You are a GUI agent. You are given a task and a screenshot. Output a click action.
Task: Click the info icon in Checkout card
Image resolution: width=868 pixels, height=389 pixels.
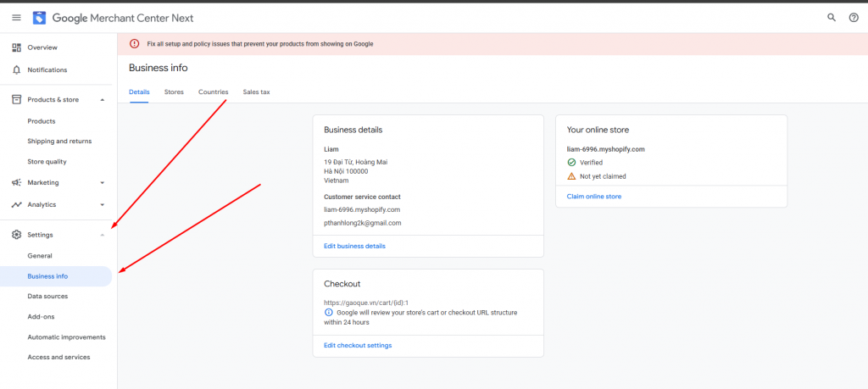point(329,313)
